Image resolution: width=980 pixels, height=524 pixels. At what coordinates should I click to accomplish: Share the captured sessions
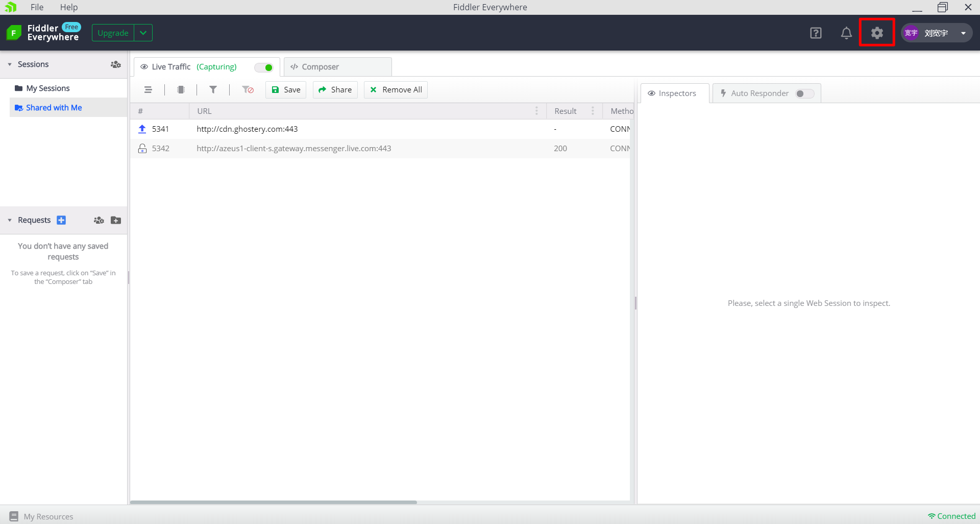(335, 90)
